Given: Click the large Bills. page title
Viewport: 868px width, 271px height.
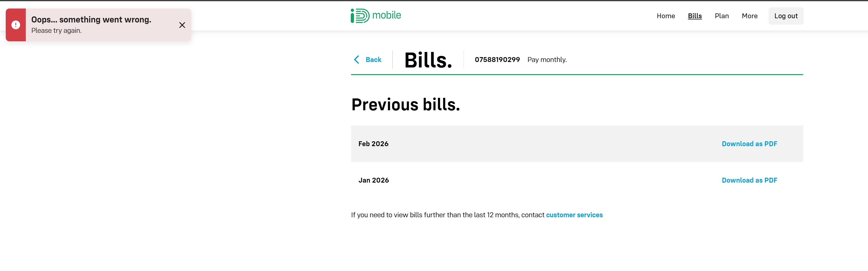Looking at the screenshot, I should pyautogui.click(x=428, y=60).
